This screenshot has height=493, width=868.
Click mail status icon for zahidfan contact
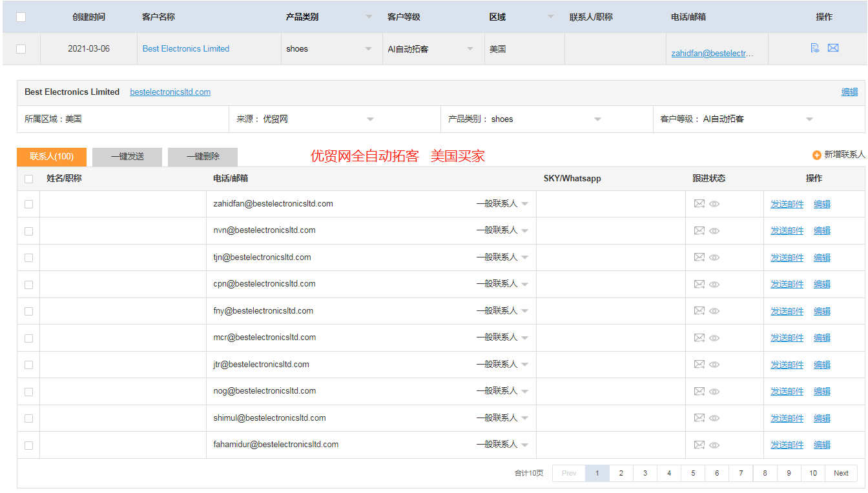pos(699,204)
